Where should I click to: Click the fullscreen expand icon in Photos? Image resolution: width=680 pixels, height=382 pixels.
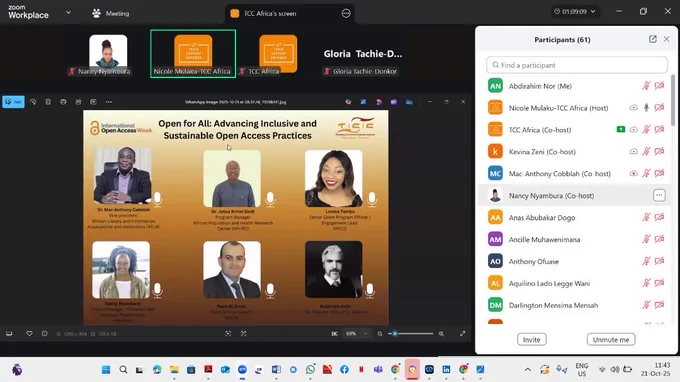(463, 333)
